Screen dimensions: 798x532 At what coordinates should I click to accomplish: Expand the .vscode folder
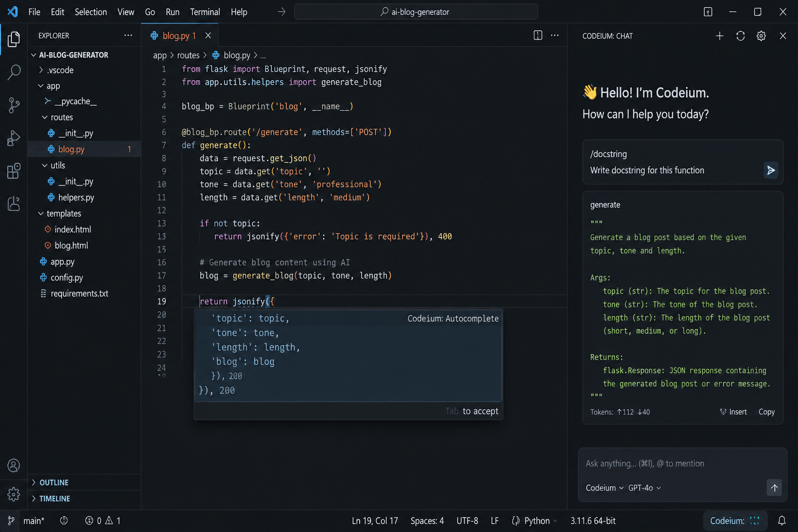click(x=41, y=70)
